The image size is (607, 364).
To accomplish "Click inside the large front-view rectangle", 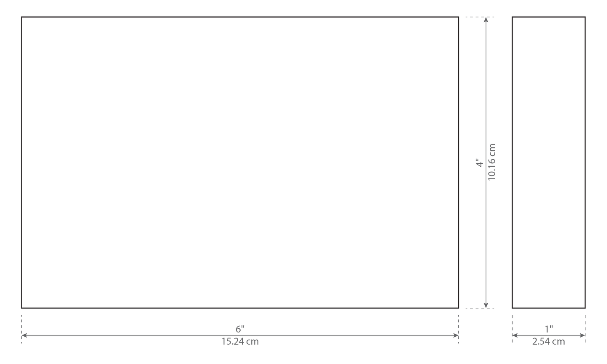I will coord(240,162).
